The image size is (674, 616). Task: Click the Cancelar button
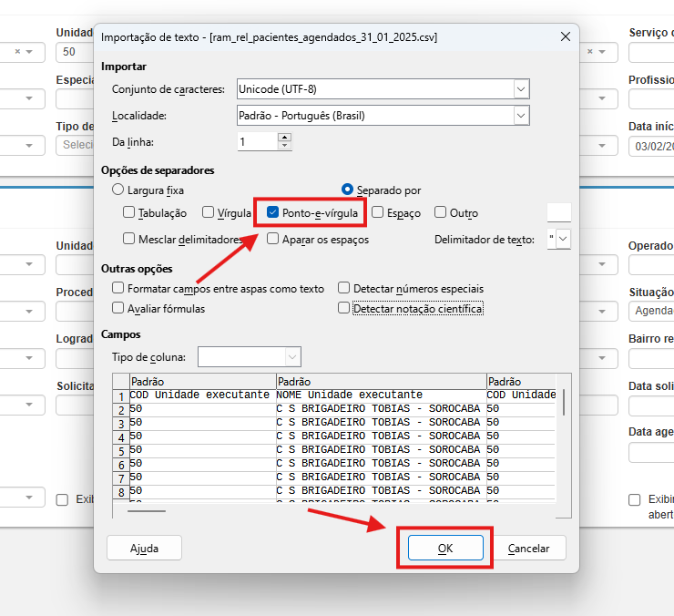528,548
